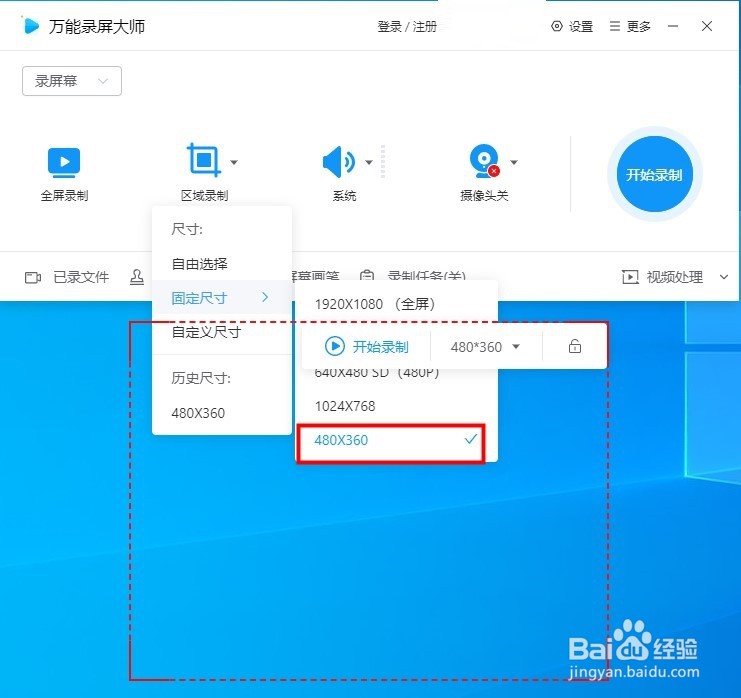Open the 录屏幕 mode dropdown
This screenshot has width=741, height=698.
[72, 81]
